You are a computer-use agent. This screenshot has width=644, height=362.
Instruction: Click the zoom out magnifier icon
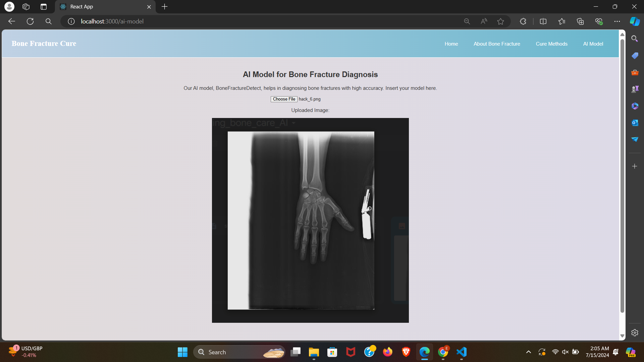(x=467, y=21)
